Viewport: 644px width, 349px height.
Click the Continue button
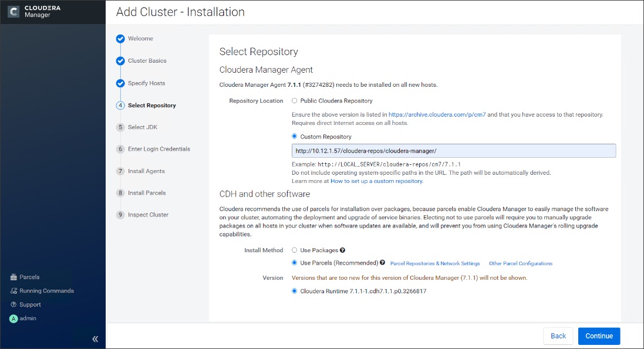[599, 336]
